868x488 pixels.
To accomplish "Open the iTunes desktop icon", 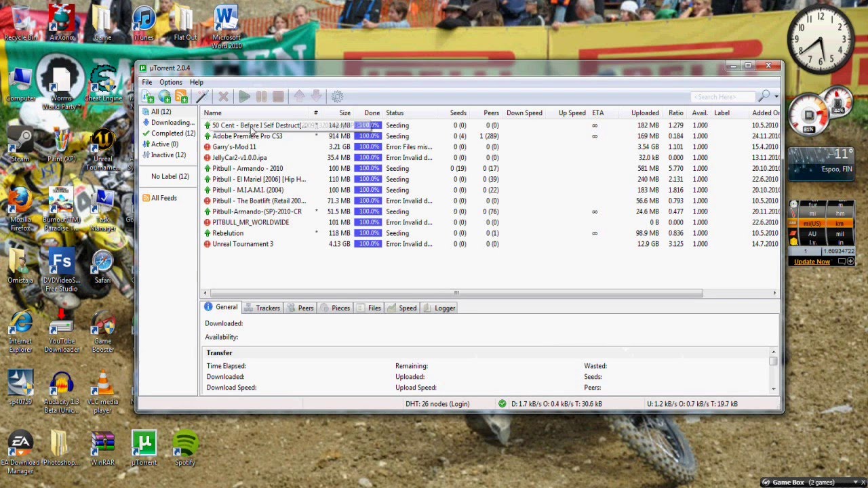I will 144,24.
